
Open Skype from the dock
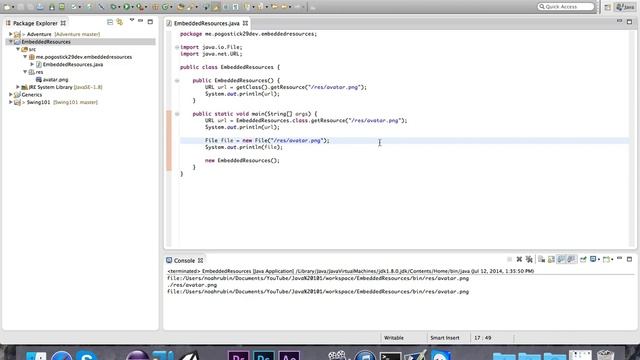point(86,355)
